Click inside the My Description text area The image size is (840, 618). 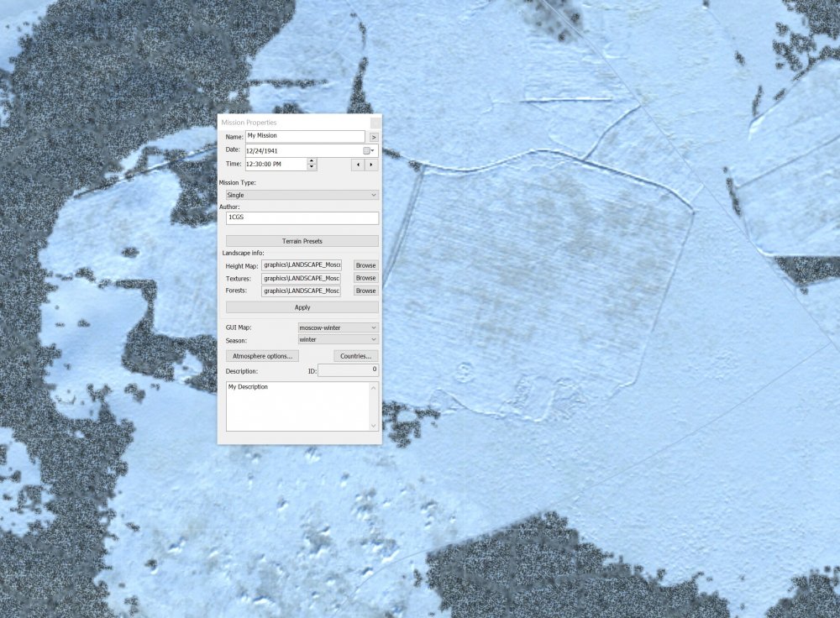pos(297,406)
